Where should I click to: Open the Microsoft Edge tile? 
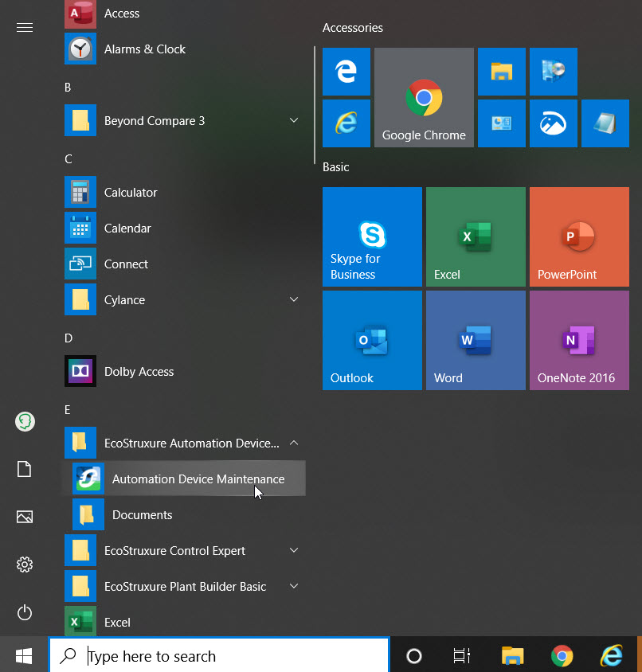click(x=346, y=72)
